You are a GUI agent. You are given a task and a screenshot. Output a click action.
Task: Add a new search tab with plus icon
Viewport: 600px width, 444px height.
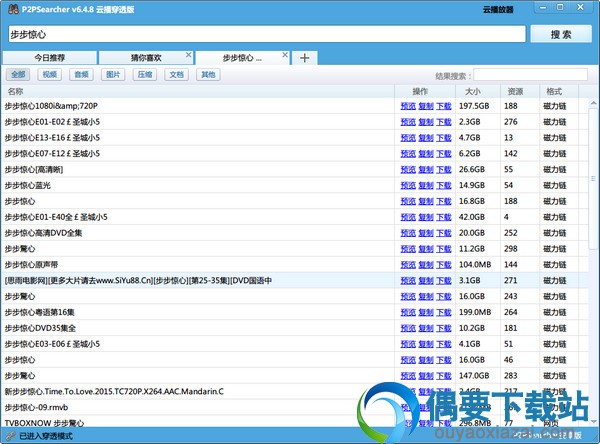(x=305, y=58)
